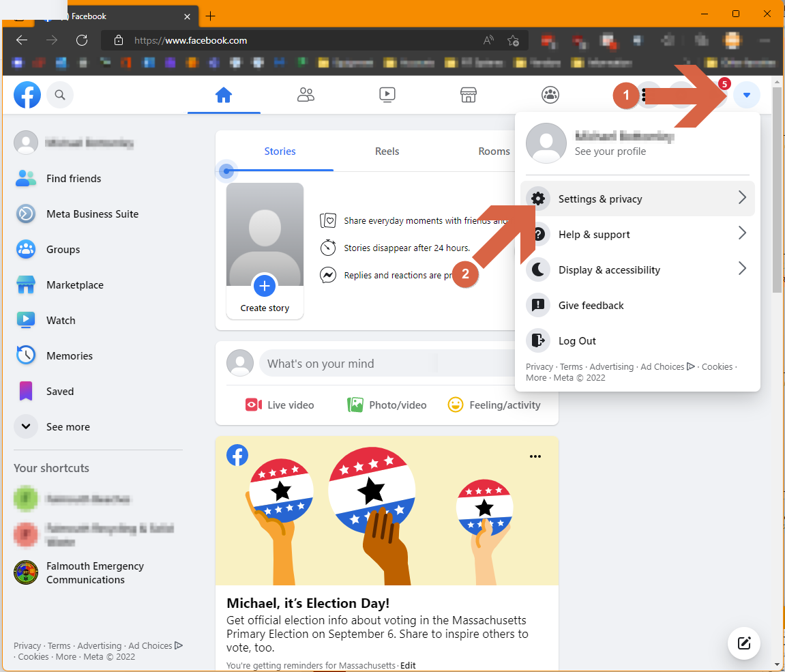
Task: Click the Privacy link in sidebar footer
Action: [x=27, y=645]
